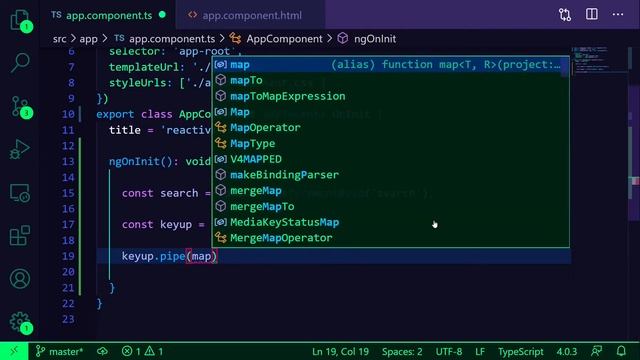Screen dimensions: 640x360
Task: Select the 'mergeMapTo' suggestion
Action: point(390,207)
